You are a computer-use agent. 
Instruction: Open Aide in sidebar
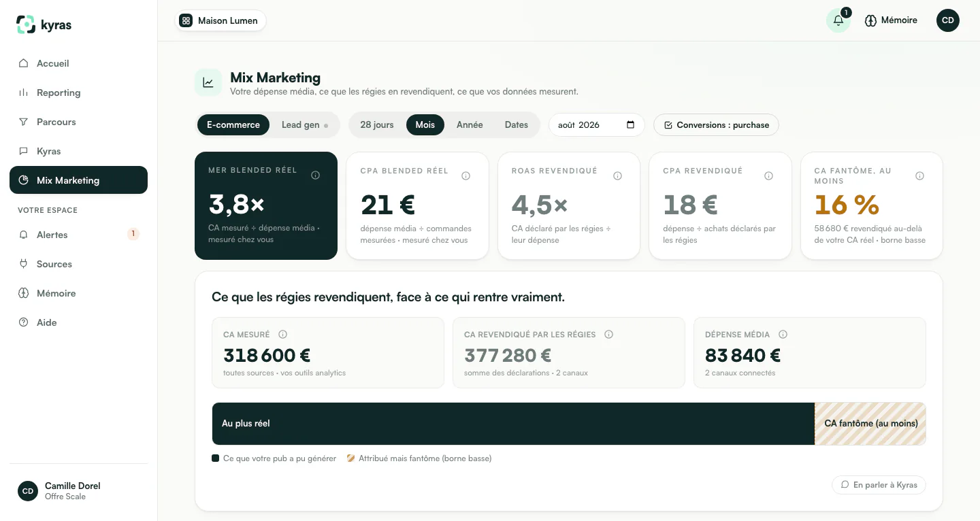pyautogui.click(x=78, y=322)
